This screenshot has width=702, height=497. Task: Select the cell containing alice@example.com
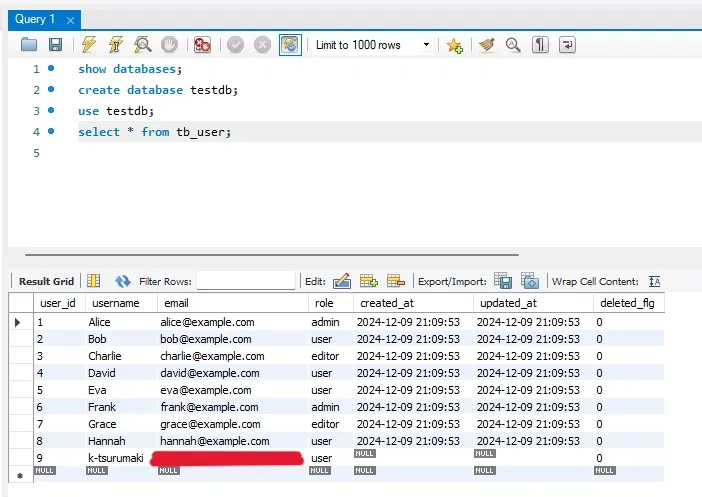point(208,323)
